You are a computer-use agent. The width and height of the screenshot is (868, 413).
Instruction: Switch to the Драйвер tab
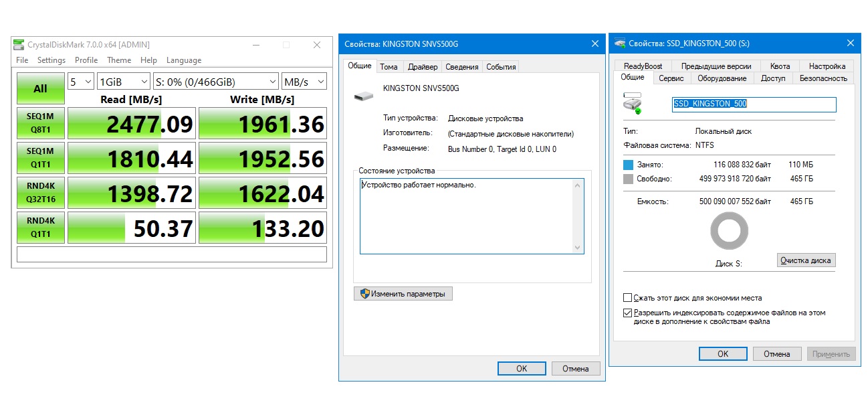click(x=423, y=67)
